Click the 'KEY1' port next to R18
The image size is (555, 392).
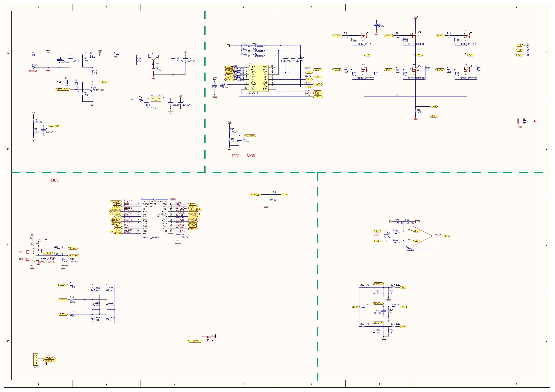(x=104, y=82)
